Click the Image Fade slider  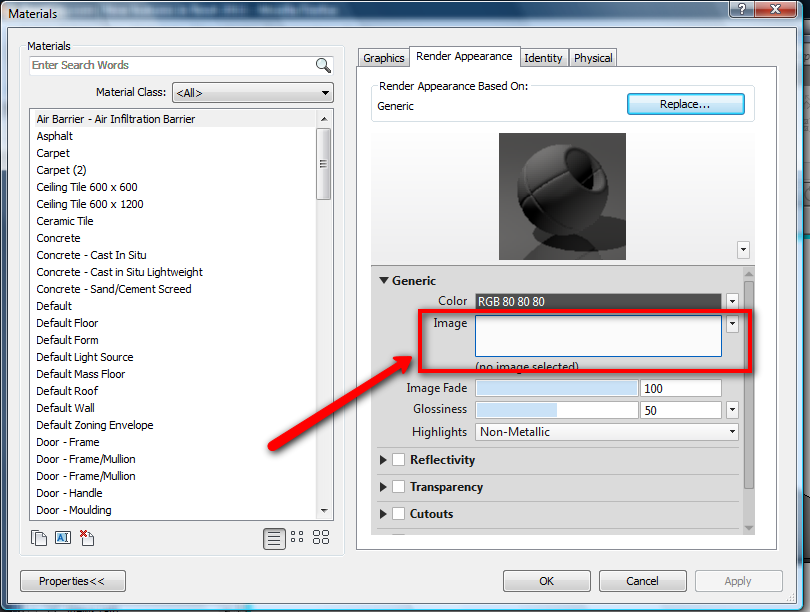point(556,388)
